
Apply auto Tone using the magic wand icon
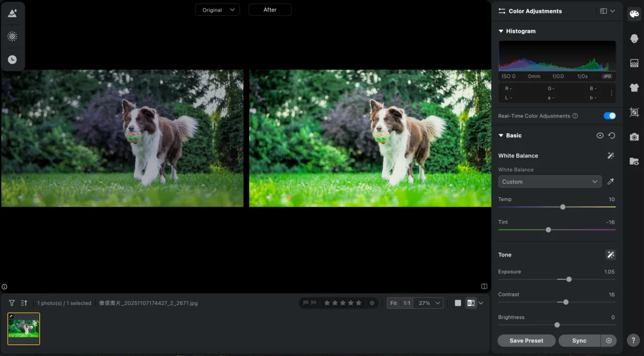click(x=610, y=255)
